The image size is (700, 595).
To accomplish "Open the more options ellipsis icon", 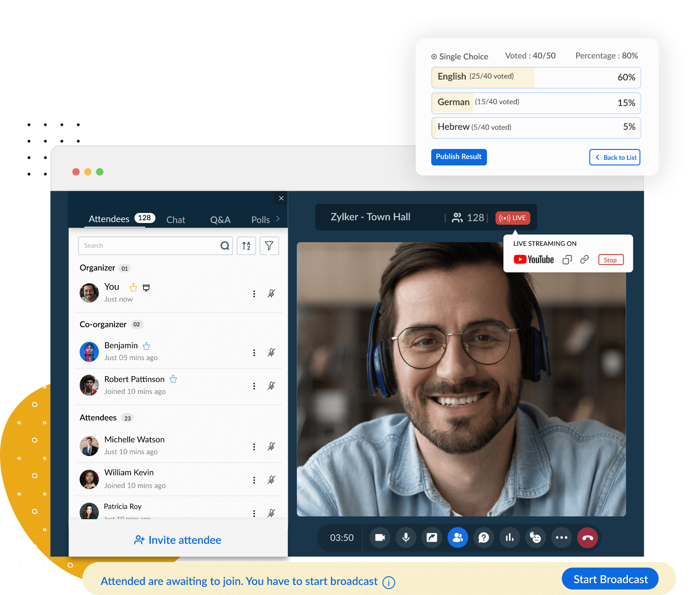I will pos(562,537).
